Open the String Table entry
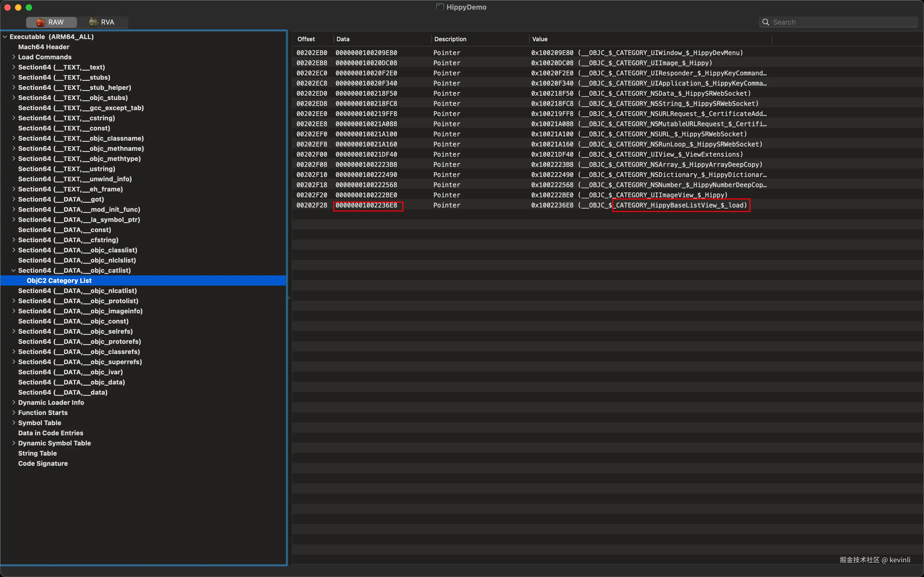 [x=37, y=453]
